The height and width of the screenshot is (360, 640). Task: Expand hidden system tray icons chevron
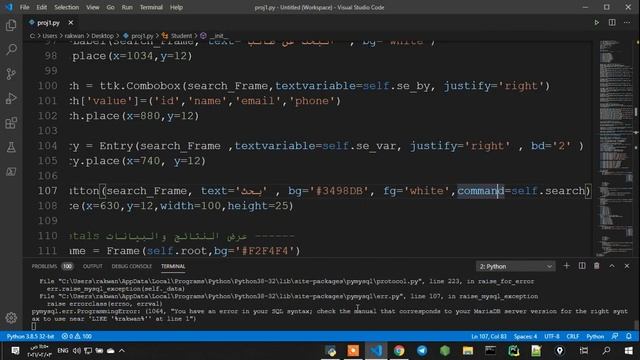click(x=122, y=351)
